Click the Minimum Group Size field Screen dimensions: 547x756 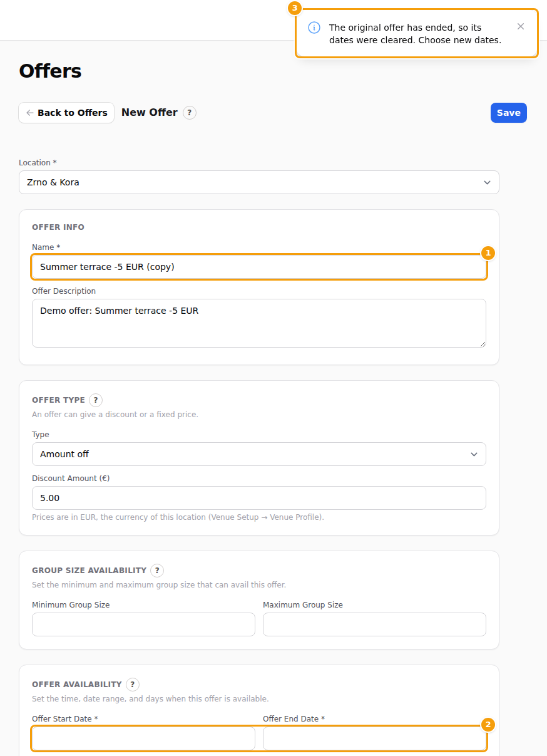(x=143, y=624)
